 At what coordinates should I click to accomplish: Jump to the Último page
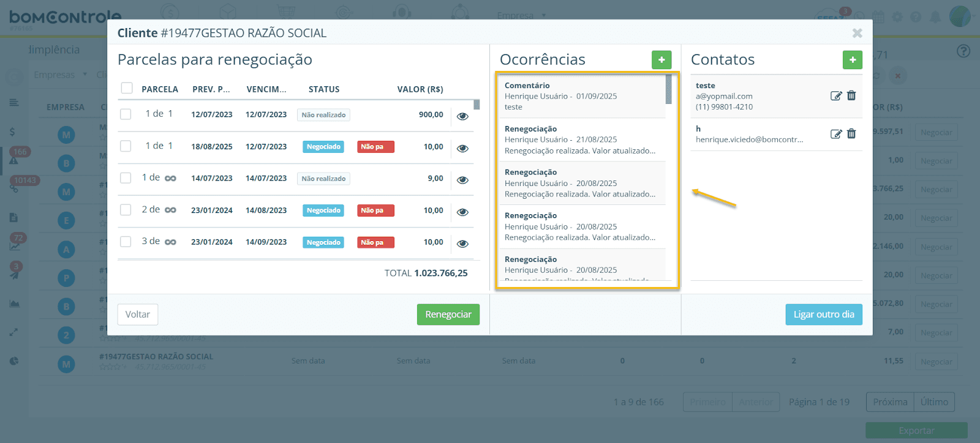pyautogui.click(x=934, y=402)
